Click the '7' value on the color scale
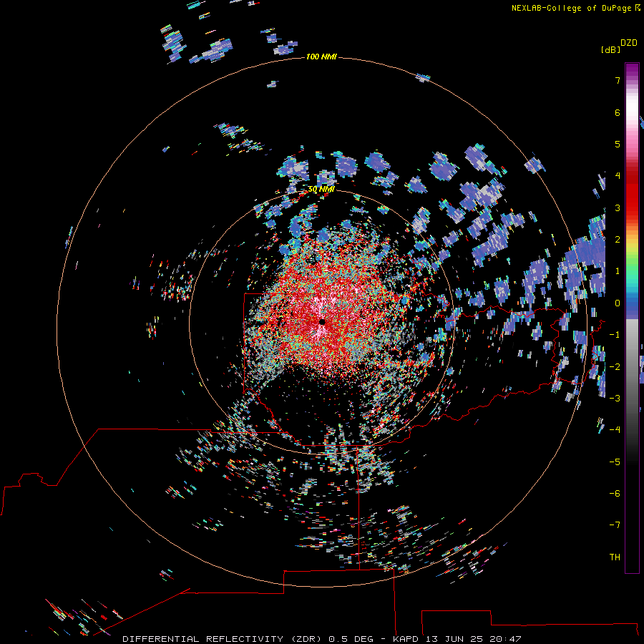 (618, 80)
